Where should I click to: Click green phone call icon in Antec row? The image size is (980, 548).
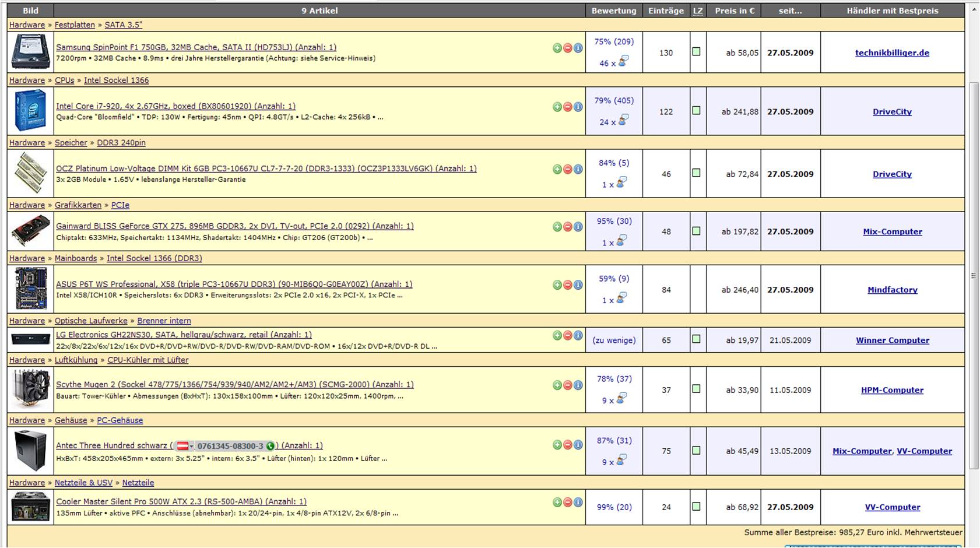click(270, 446)
